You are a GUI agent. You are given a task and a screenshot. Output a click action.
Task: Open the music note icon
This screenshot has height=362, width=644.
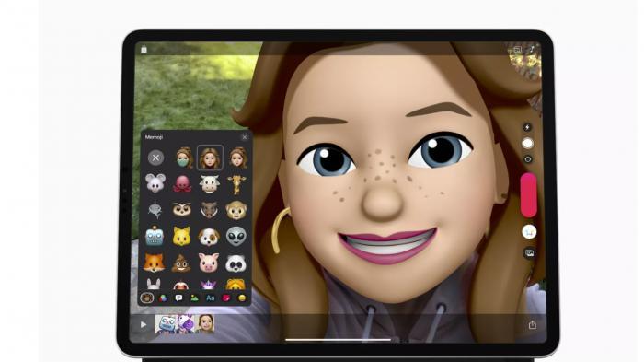(x=532, y=50)
